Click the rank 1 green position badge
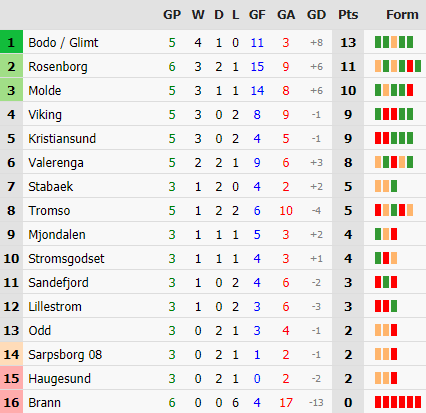Screen dimensions: 426x413 [x=11, y=42]
